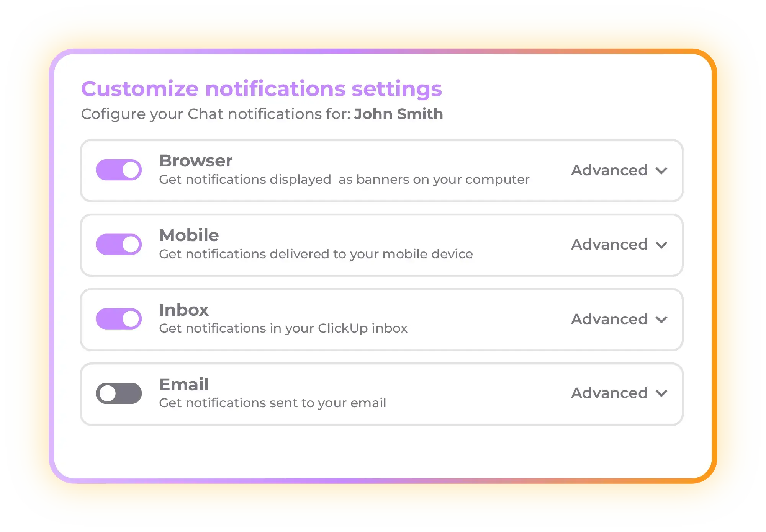This screenshot has height=532, width=766.
Task: Click the chevron arrow in the Inbox row
Action: [661, 320]
